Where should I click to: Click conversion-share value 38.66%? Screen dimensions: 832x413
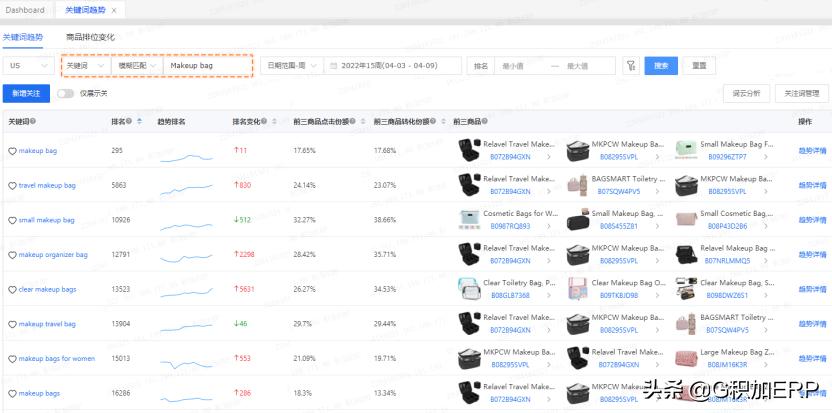tap(385, 220)
